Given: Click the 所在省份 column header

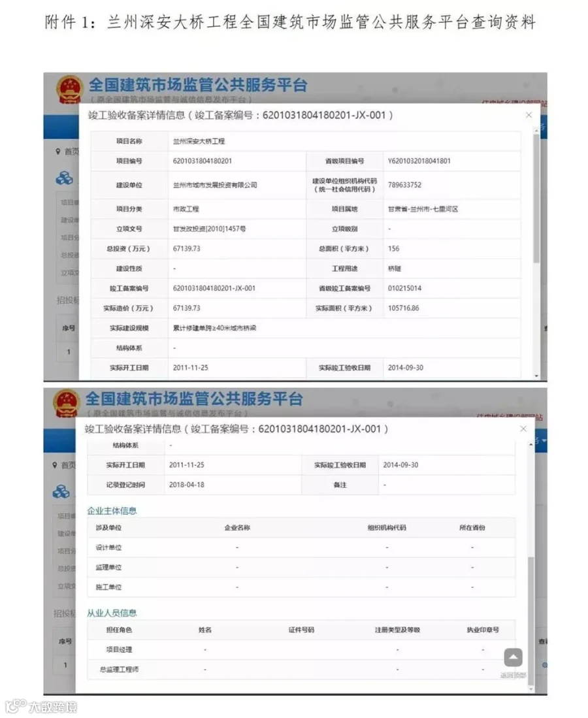Looking at the screenshot, I should pos(472,527).
